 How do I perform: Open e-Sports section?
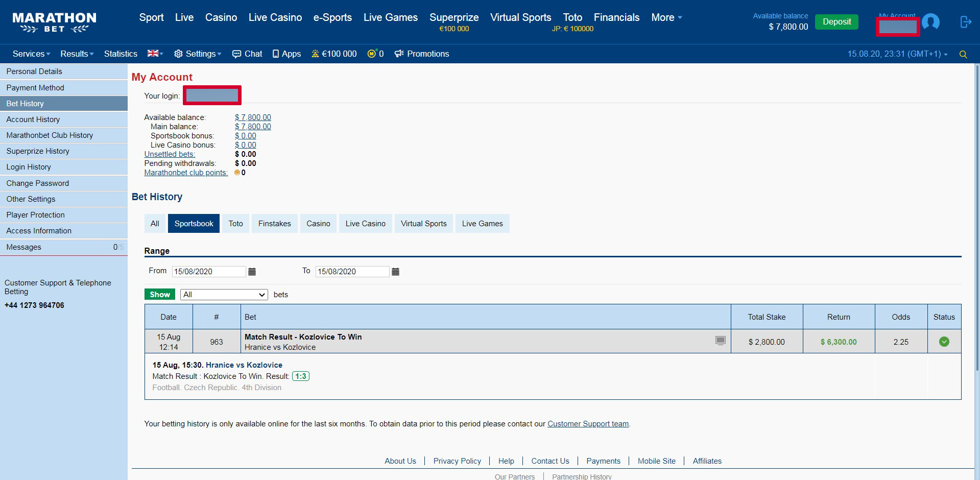pyautogui.click(x=332, y=17)
